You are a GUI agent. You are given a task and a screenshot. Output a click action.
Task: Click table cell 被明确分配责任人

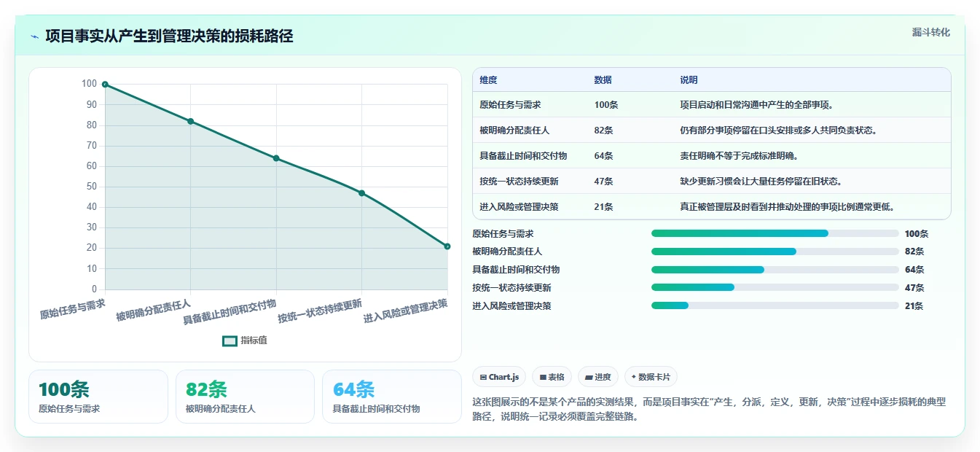click(514, 130)
